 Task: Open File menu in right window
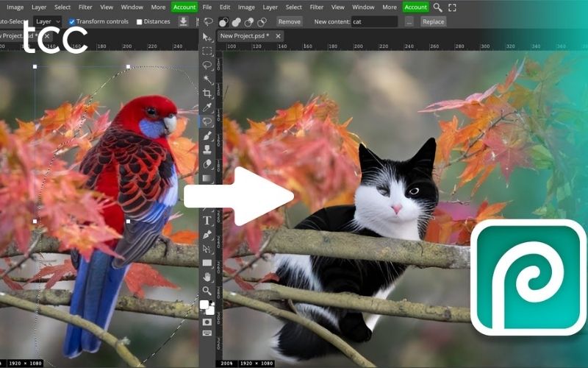click(207, 7)
